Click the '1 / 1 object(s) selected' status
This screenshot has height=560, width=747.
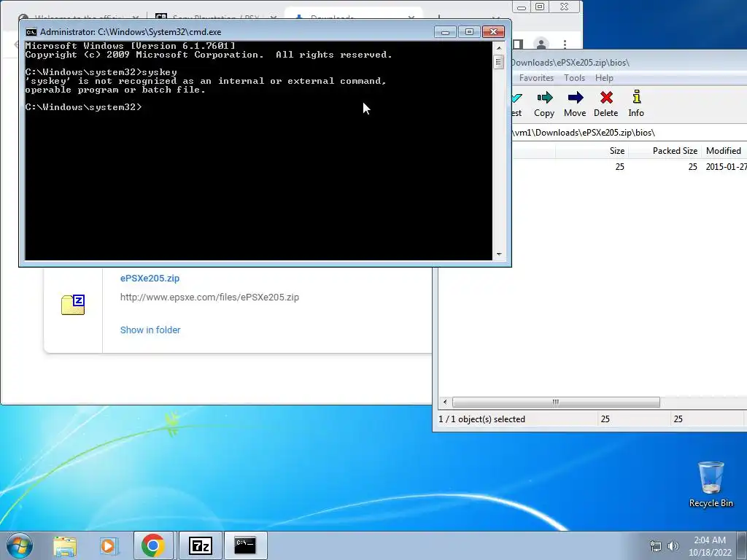(x=481, y=419)
